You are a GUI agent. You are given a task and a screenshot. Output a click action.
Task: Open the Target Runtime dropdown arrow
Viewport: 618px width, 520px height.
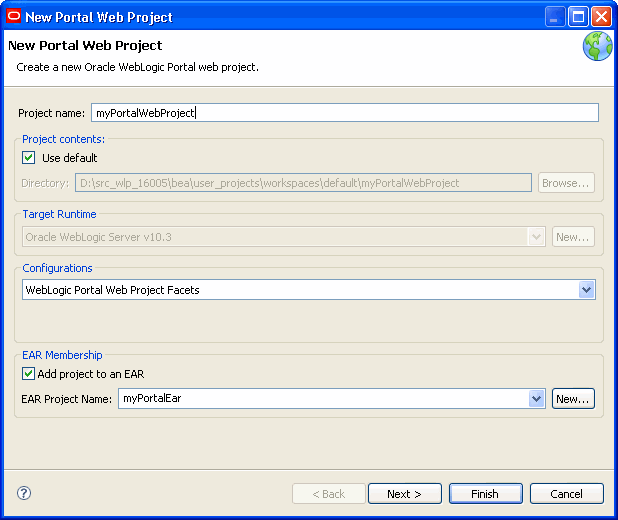(x=536, y=237)
